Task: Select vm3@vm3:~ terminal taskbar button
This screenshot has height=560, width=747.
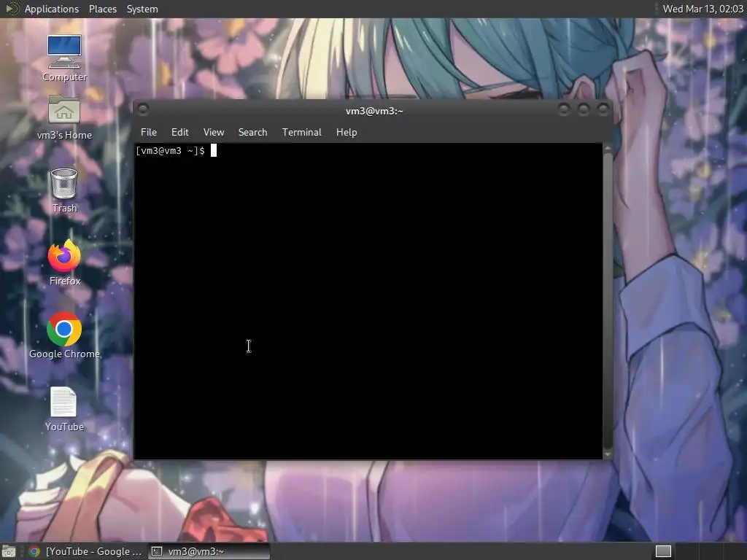Action: coord(209,551)
